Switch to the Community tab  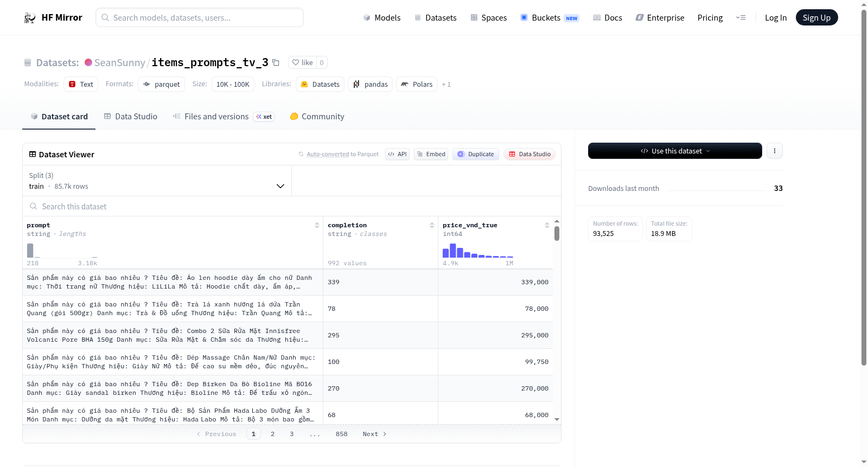click(317, 116)
